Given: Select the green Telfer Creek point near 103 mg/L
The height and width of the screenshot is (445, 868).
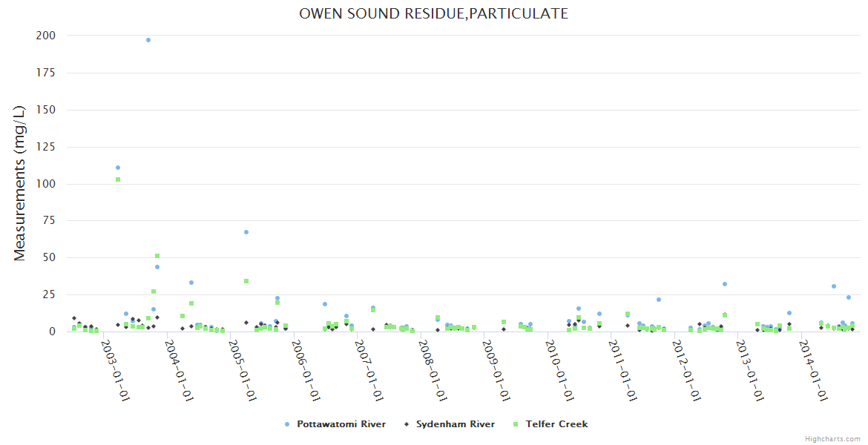Looking at the screenshot, I should [118, 179].
